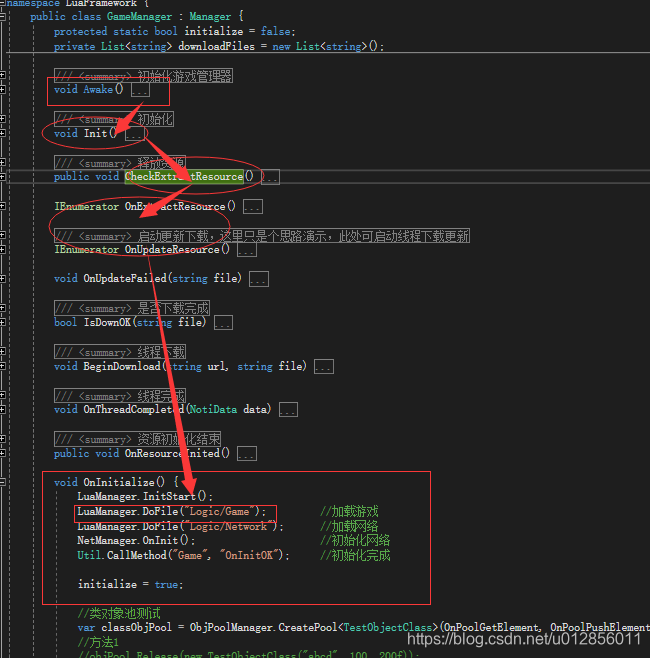Click margin plus marker beside OnExtractResource line

pyautogui.click(x=3, y=206)
